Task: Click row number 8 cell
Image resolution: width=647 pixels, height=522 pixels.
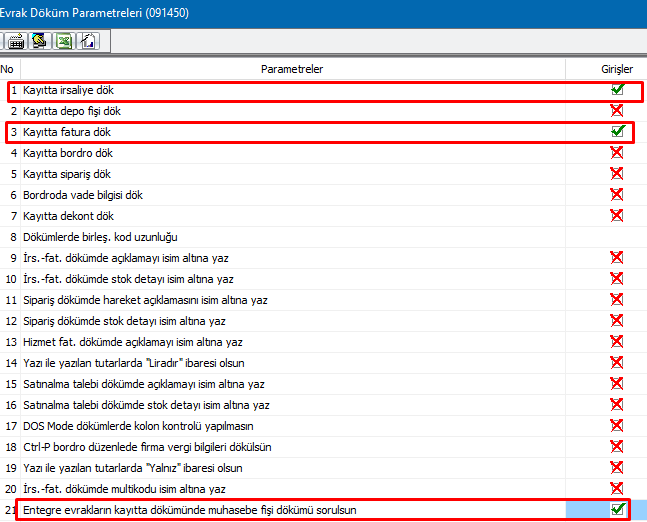Action: (10, 237)
